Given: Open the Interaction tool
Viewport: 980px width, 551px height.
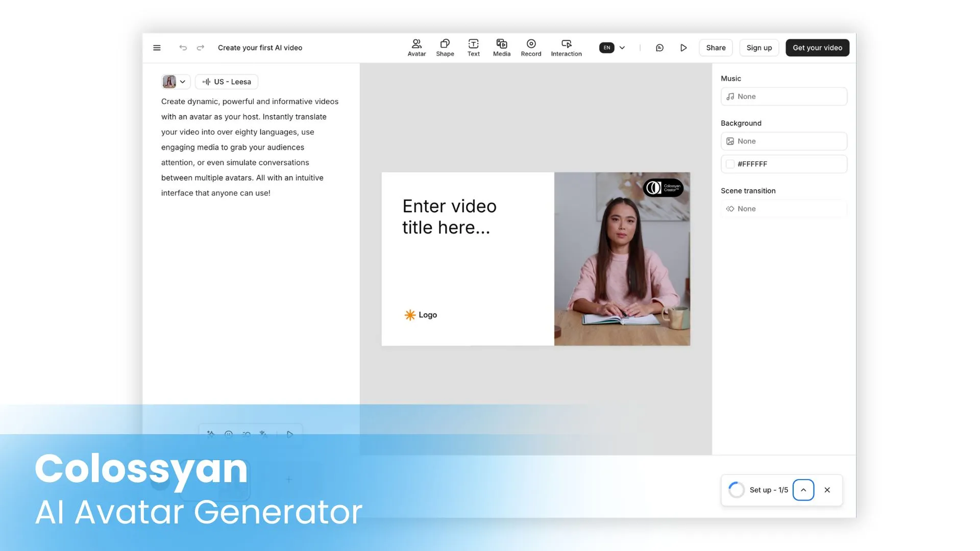Looking at the screenshot, I should (x=566, y=48).
